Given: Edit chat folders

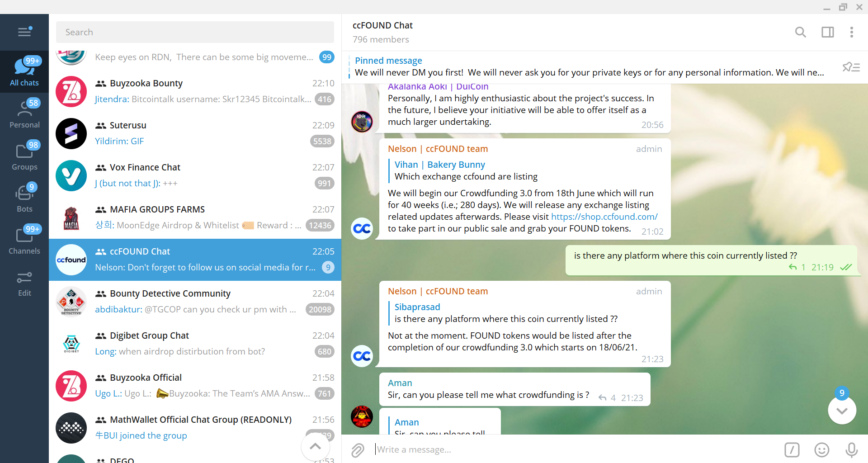Looking at the screenshot, I should click(24, 283).
